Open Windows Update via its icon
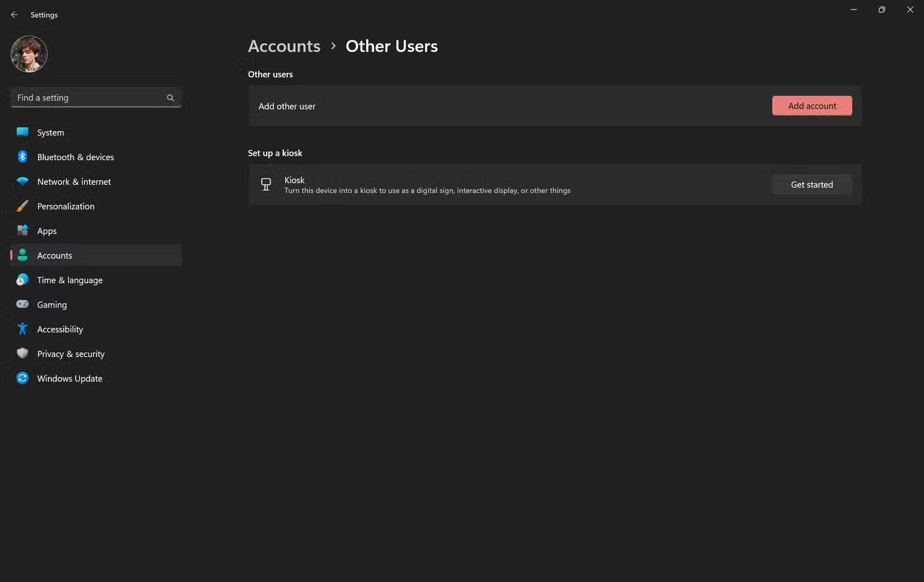Viewport: 924px width, 582px height. pyautogui.click(x=22, y=378)
